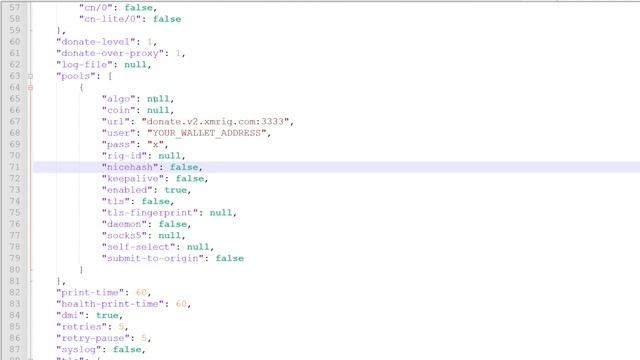Click the "algo" key
The height and width of the screenshot is (360, 640).
click(118, 99)
